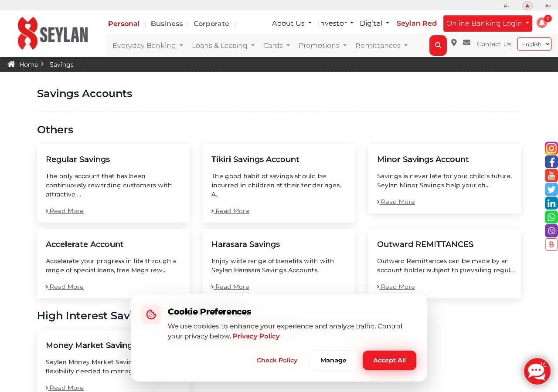
Task: Open the Seylan Red link
Action: pos(417,23)
